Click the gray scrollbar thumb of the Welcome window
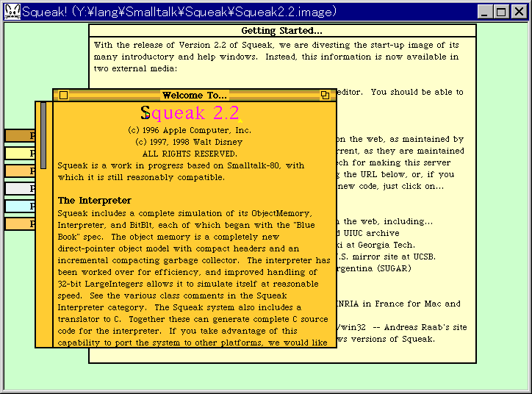532x394 pixels. (43, 135)
